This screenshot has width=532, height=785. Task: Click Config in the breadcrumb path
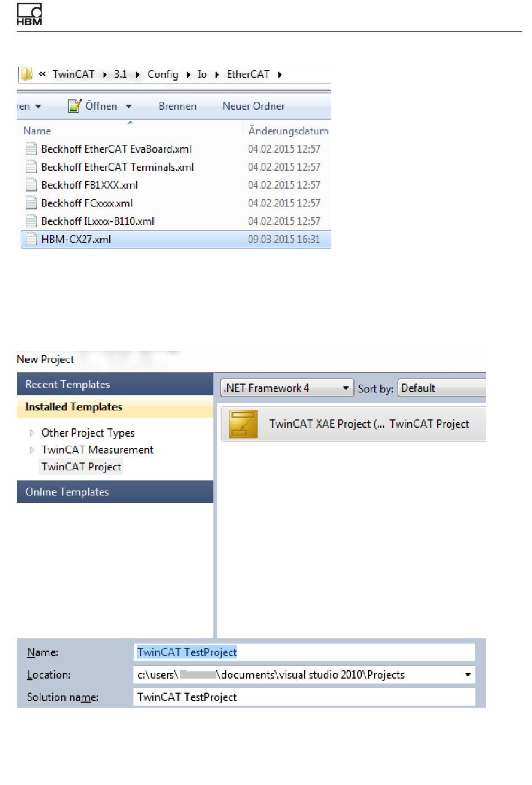click(162, 74)
